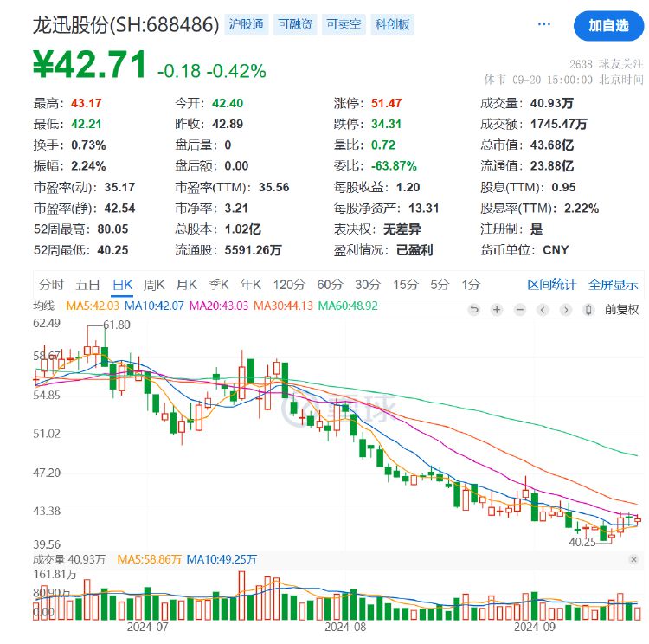
Task: Click the 流通值 value 23.88亿
Action: [x=552, y=166]
